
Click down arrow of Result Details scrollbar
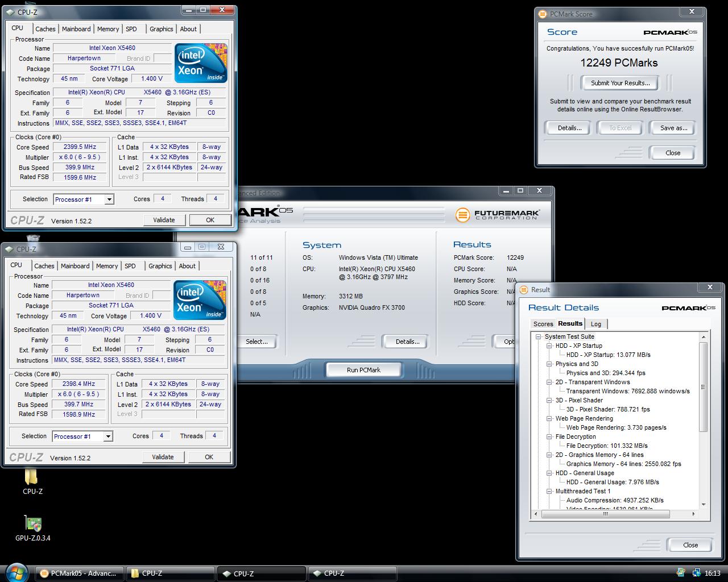(x=704, y=505)
